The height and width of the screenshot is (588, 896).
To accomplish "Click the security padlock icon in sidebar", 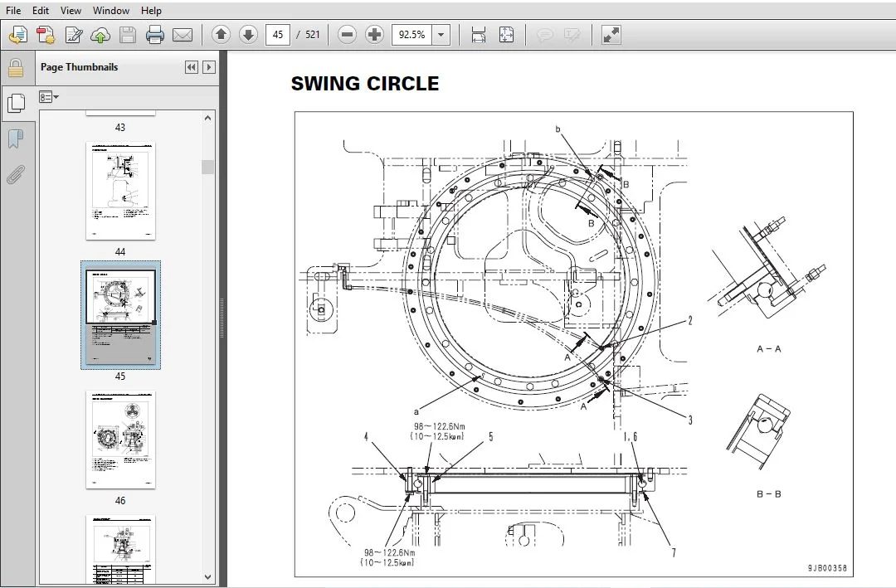I will click(x=16, y=68).
